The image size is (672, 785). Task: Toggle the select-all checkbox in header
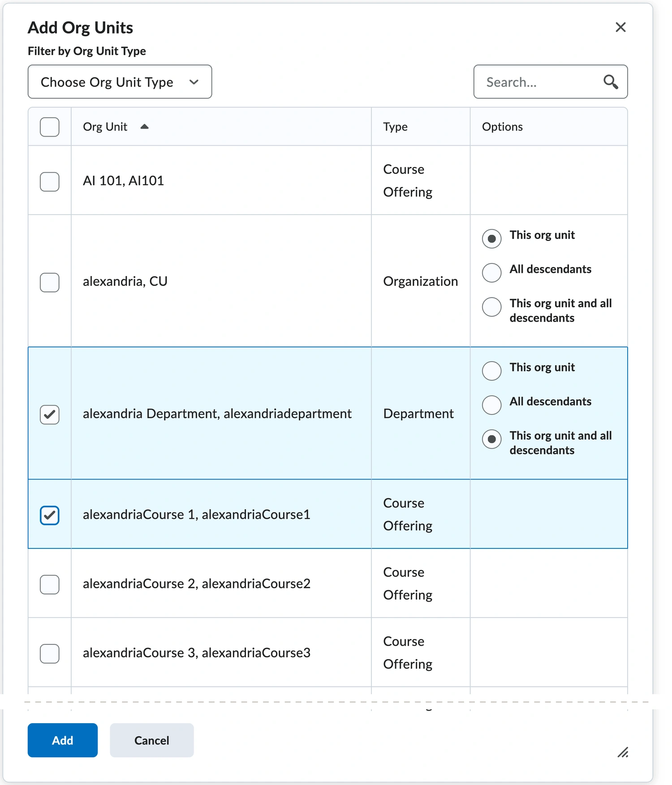click(x=50, y=127)
